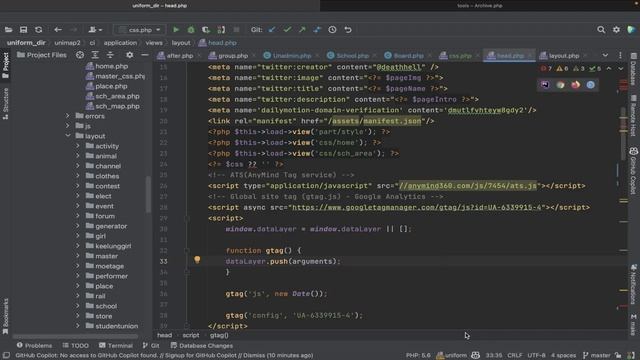Change the CRLF line separator setting
The height and width of the screenshot is (360, 640).
point(515,355)
